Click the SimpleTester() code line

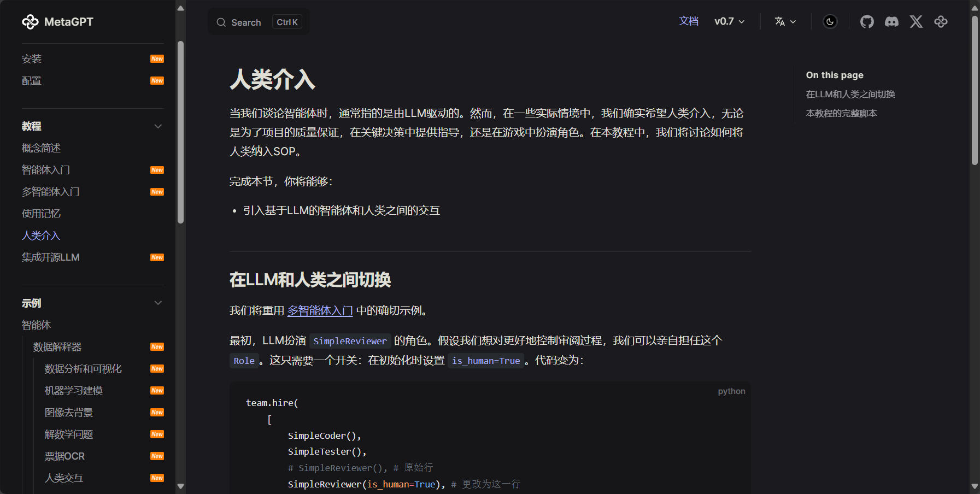pos(327,451)
